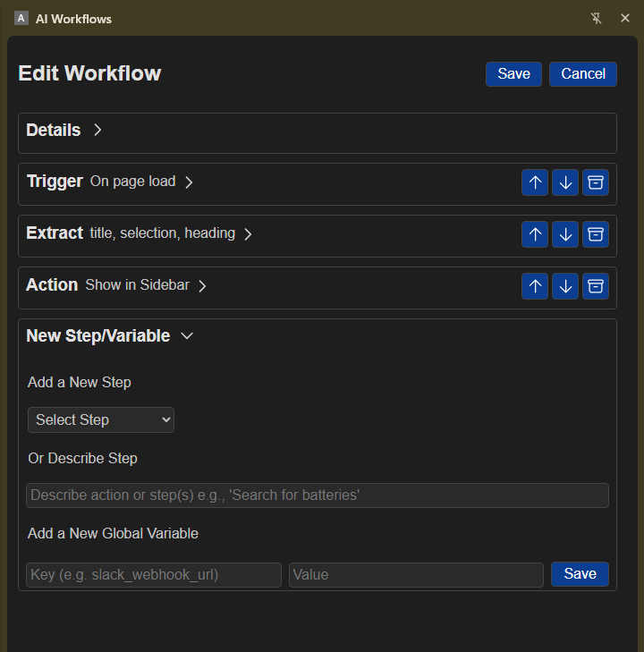Move the Extract step up
This screenshot has height=652, width=644.
tap(535, 234)
